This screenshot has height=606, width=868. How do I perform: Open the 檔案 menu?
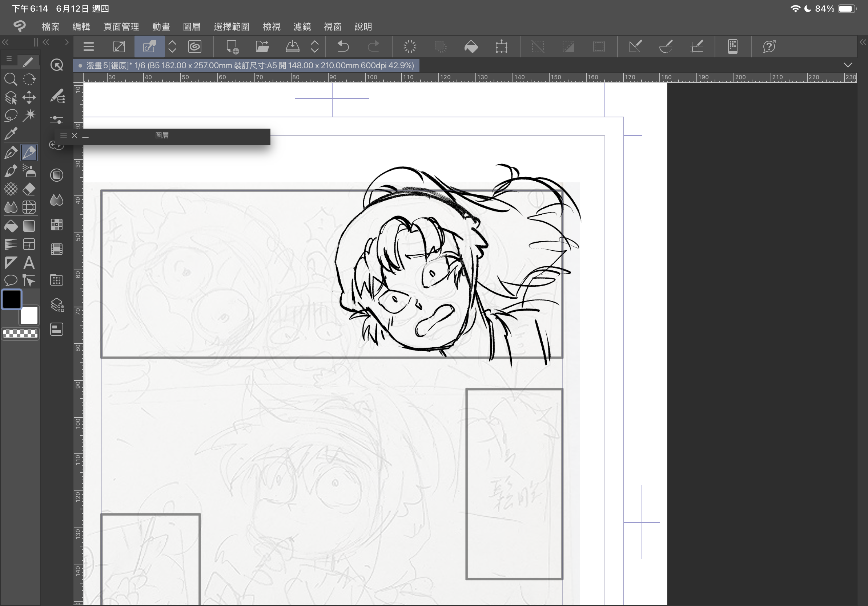click(51, 27)
